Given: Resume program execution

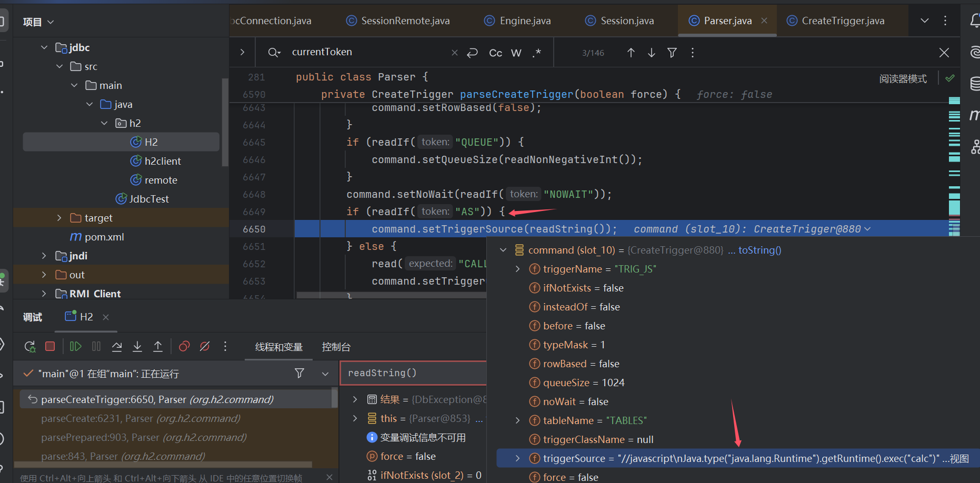Looking at the screenshot, I should click(x=76, y=346).
